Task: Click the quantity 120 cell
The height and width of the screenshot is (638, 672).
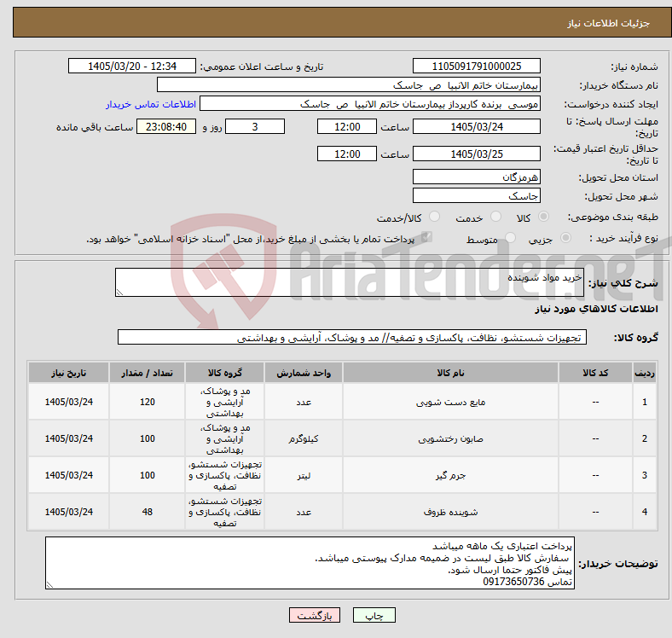Action: [x=147, y=402]
